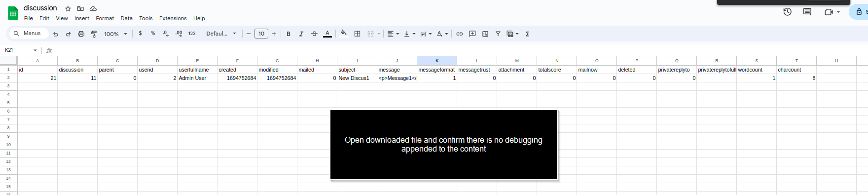Open the Insert menu
This screenshot has width=868, height=195.
click(82, 18)
